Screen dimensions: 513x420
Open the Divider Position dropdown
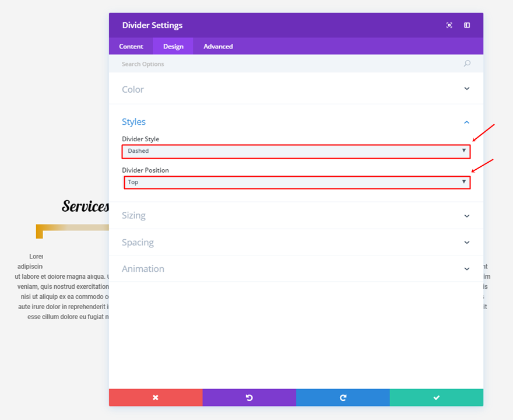[x=297, y=183]
